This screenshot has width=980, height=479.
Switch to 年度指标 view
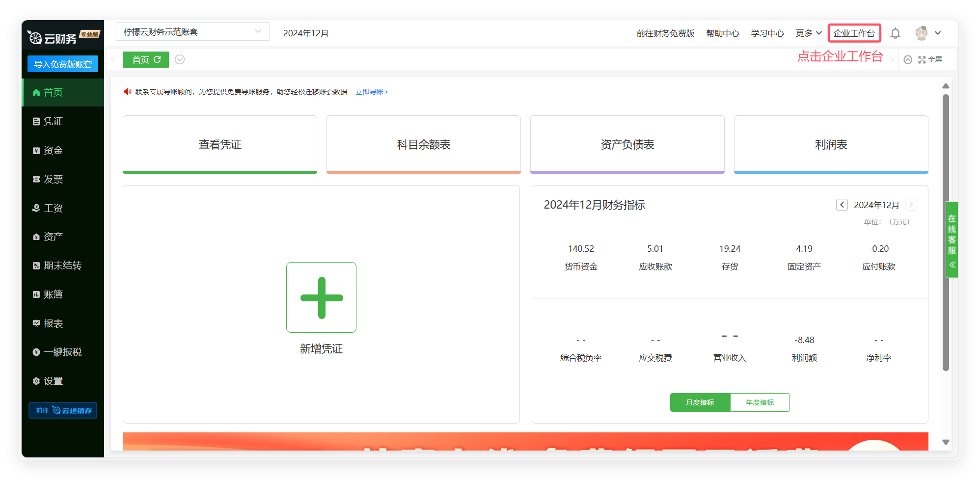760,402
